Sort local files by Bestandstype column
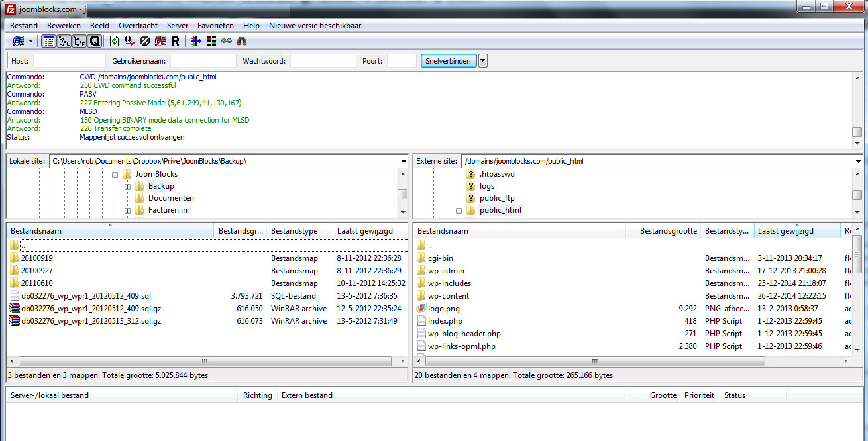 (x=300, y=231)
